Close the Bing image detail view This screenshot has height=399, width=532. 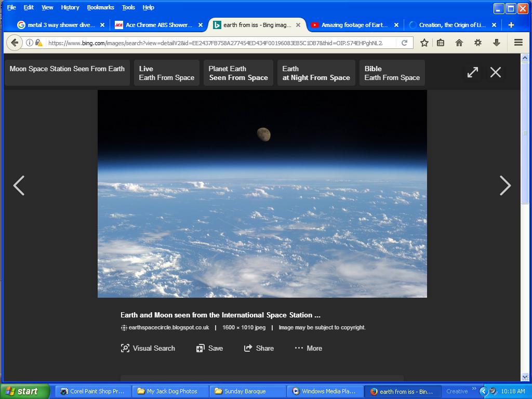click(x=496, y=72)
